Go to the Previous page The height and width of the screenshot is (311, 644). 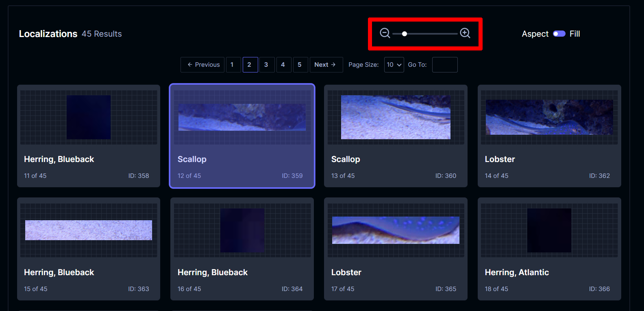click(202, 65)
